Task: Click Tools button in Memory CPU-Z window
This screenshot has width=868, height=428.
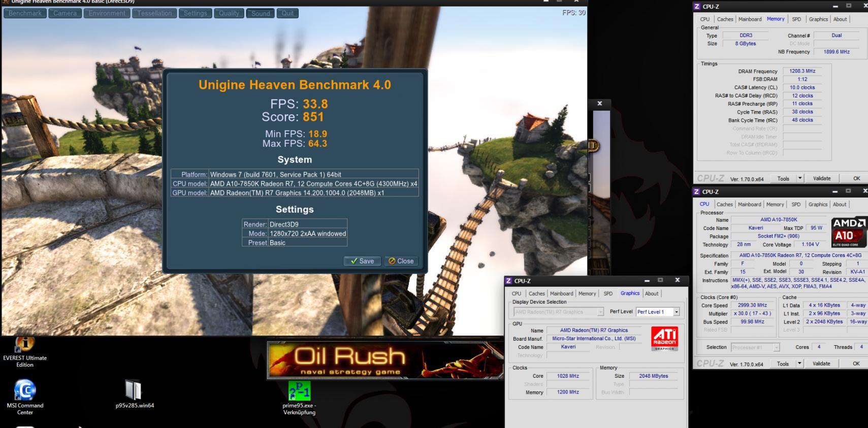Action: pyautogui.click(x=783, y=178)
